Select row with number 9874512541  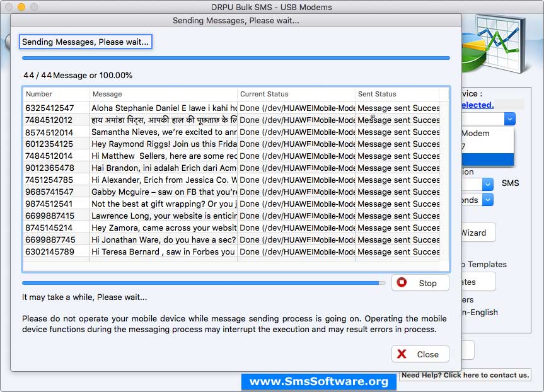(231, 204)
